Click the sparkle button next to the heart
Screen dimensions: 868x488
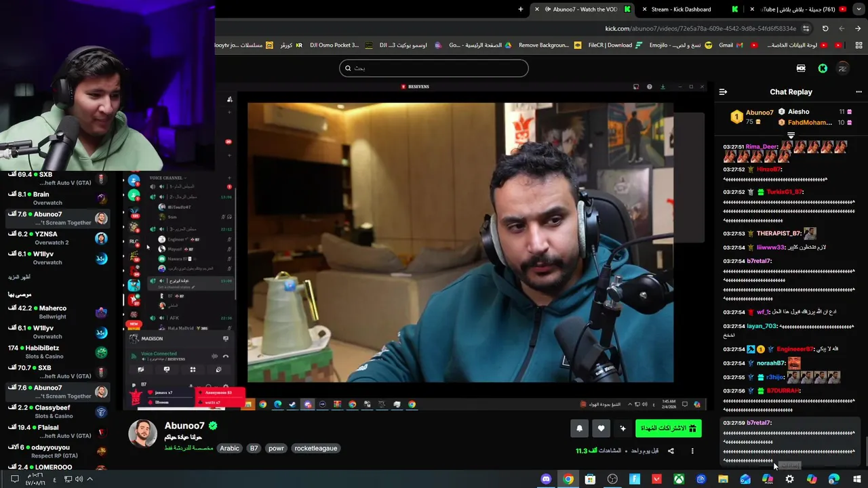pos(623,428)
